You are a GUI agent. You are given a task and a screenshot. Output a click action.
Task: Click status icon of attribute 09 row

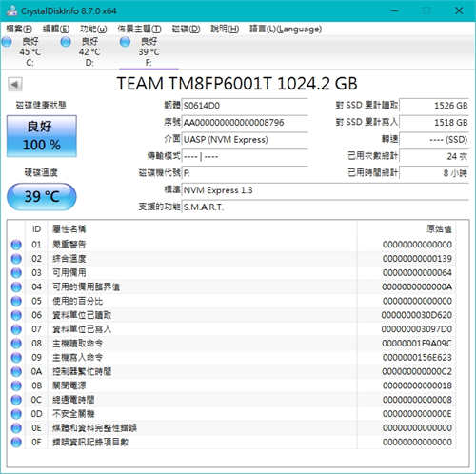[16, 358]
